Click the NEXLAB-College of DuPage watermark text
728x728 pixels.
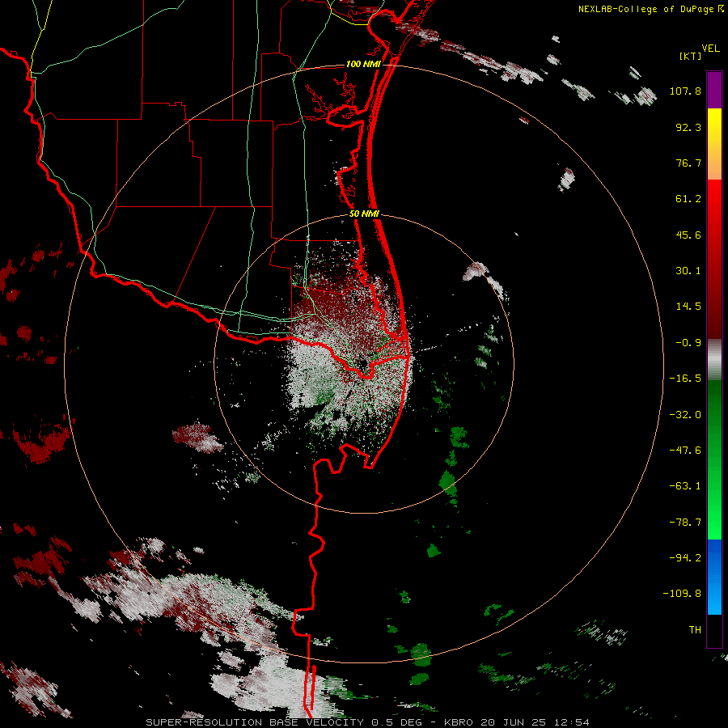pyautogui.click(x=650, y=9)
